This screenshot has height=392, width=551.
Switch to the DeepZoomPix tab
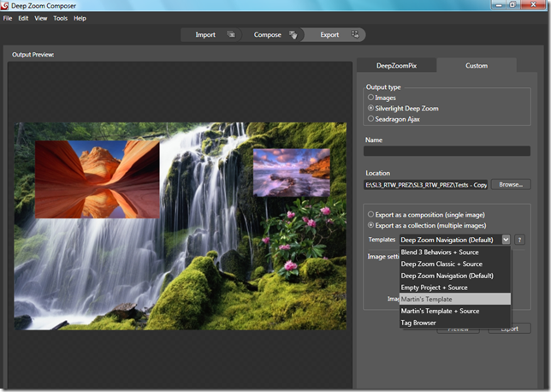[x=394, y=66]
